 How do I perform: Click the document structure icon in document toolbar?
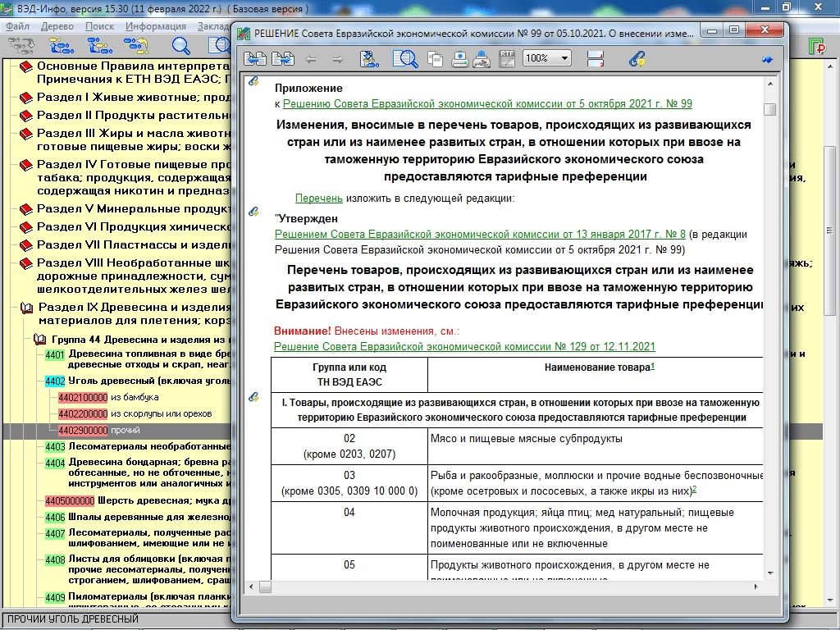[369, 58]
